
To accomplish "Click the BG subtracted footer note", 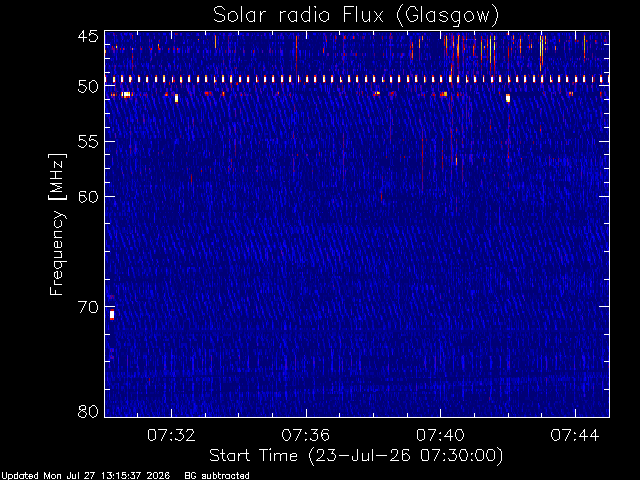I will pyautogui.click(x=217, y=476).
